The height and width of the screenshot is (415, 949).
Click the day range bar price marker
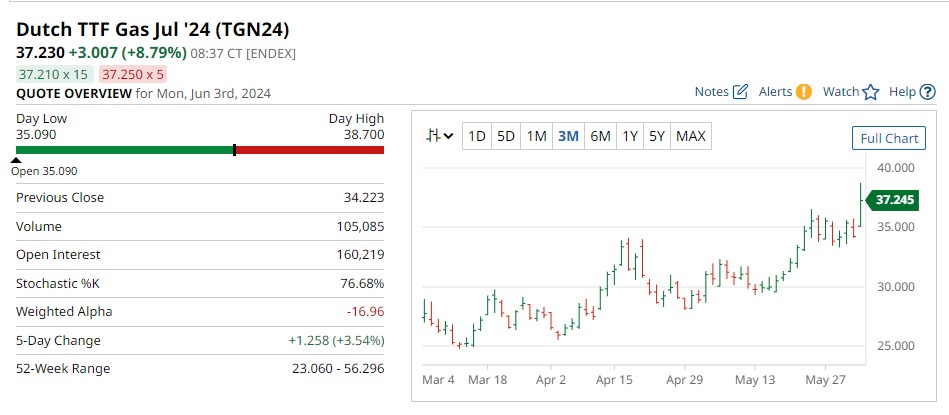[234, 150]
